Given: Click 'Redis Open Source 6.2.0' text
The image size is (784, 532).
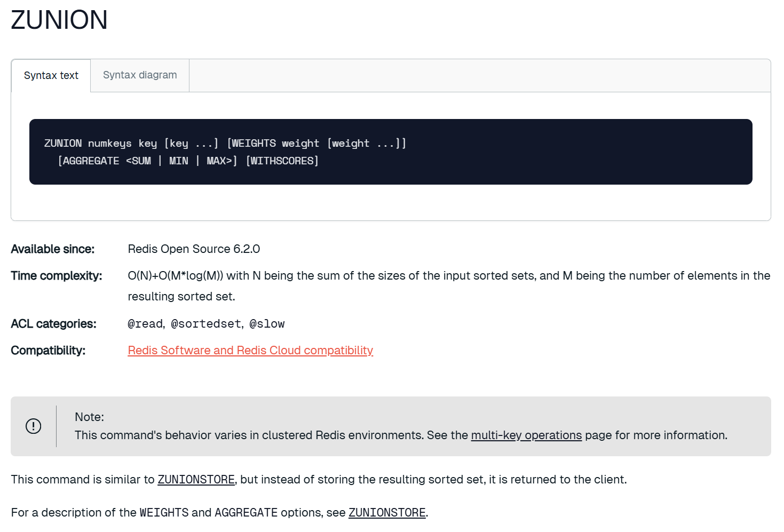Looking at the screenshot, I should click(x=194, y=249).
